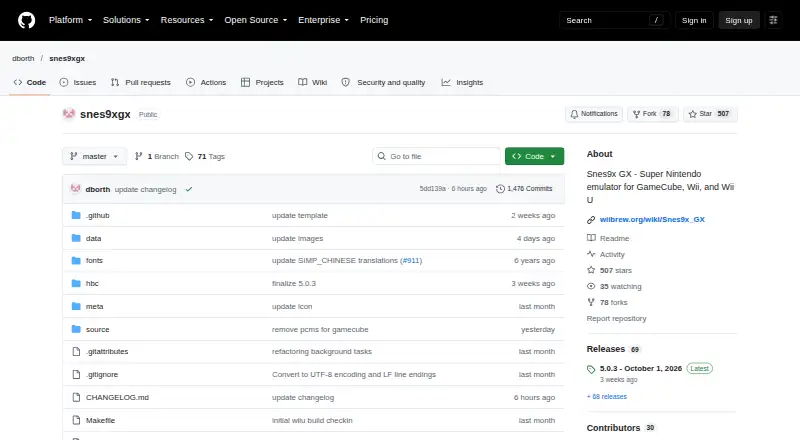Image resolution: width=800 pixels, height=440 pixels.
Task: Click dborth avatar in commit row
Action: pyautogui.click(x=76, y=189)
